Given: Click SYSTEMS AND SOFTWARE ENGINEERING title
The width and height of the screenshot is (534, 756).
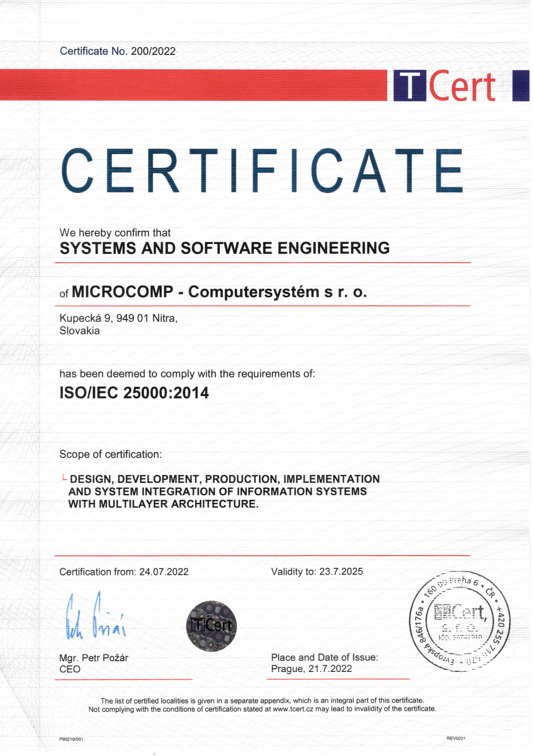Looking at the screenshot, I should [224, 248].
